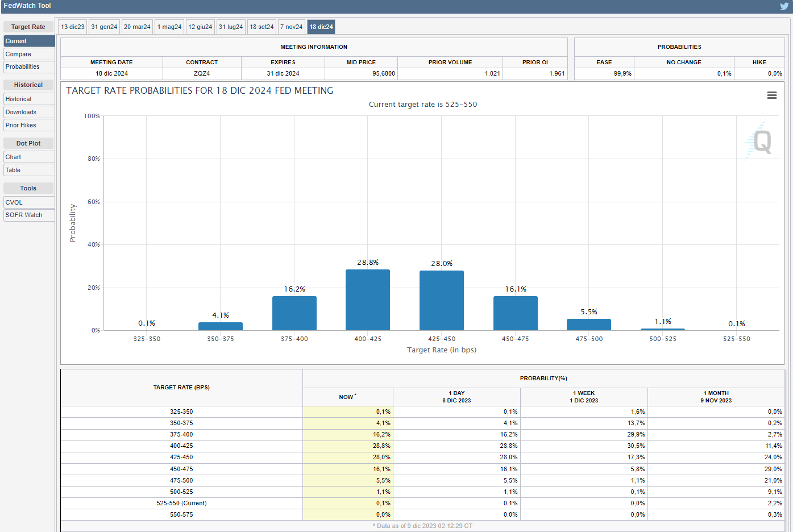The height and width of the screenshot is (532, 793).
Task: Open the Dot Plot Chart link
Action: [29, 157]
